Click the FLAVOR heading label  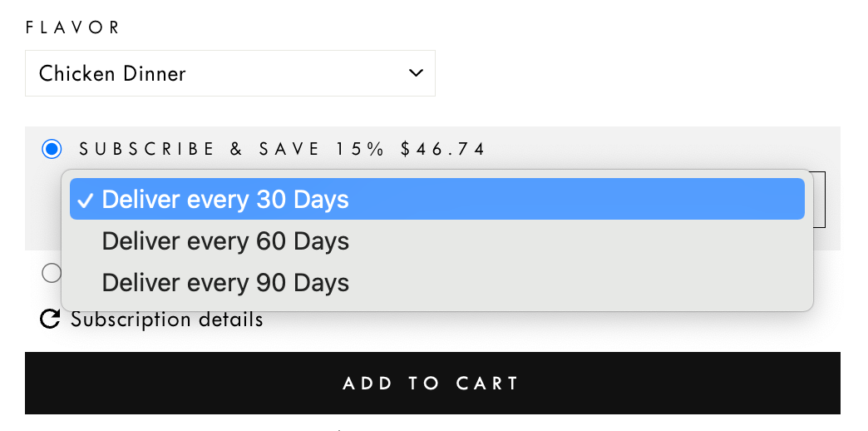pyautogui.click(x=73, y=27)
